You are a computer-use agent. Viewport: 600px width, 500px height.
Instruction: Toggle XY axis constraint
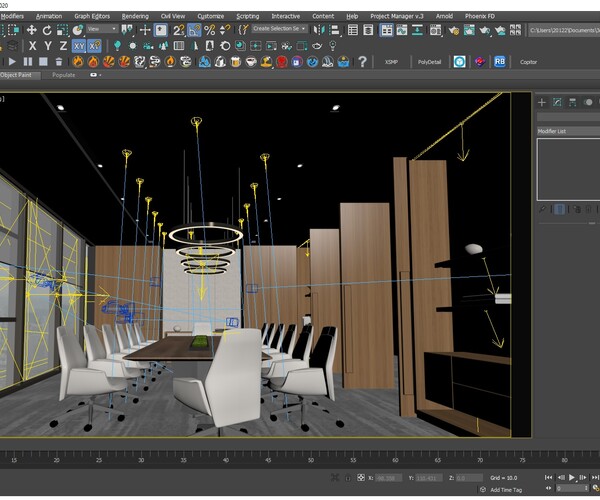pyautogui.click(x=77, y=46)
